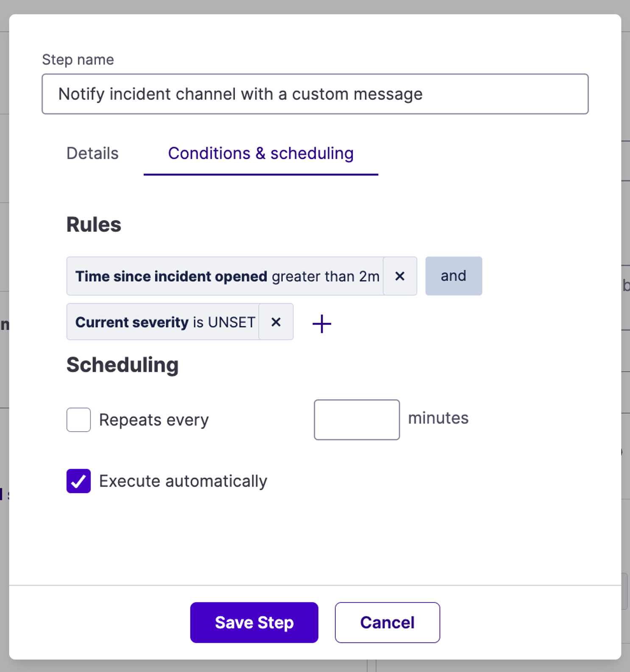Select the Conditions & scheduling tab
630x672 pixels.
[261, 153]
